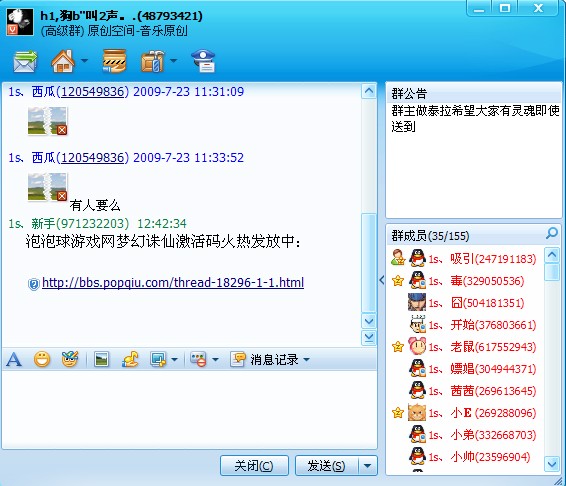Click the 关闭(C) button
The height and width of the screenshot is (486, 566).
click(x=254, y=465)
